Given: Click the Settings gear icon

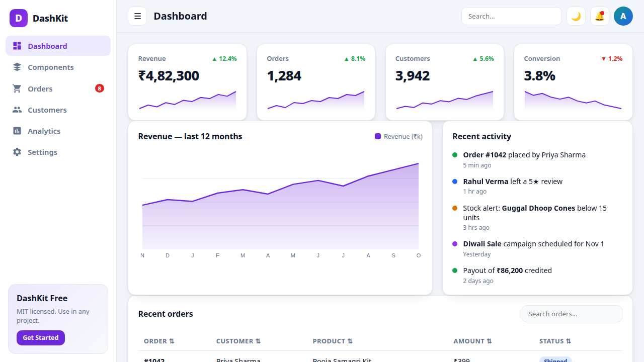Looking at the screenshot, I should coord(17,152).
